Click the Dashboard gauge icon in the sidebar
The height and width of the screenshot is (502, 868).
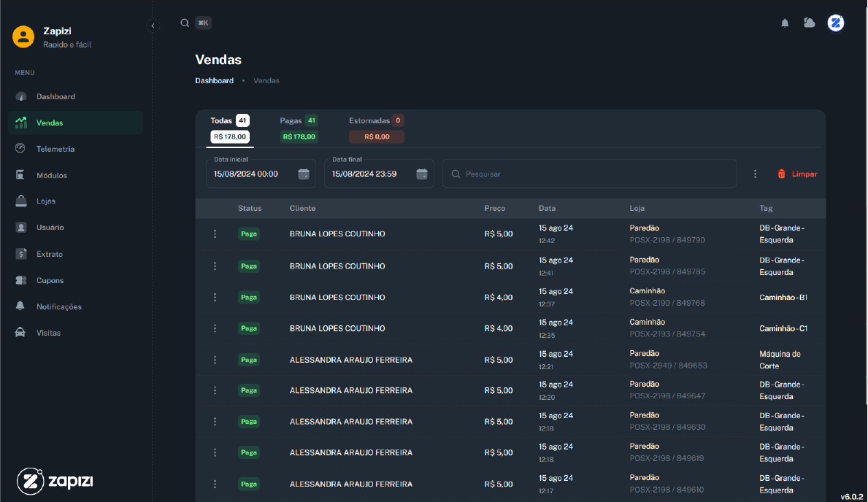click(21, 96)
